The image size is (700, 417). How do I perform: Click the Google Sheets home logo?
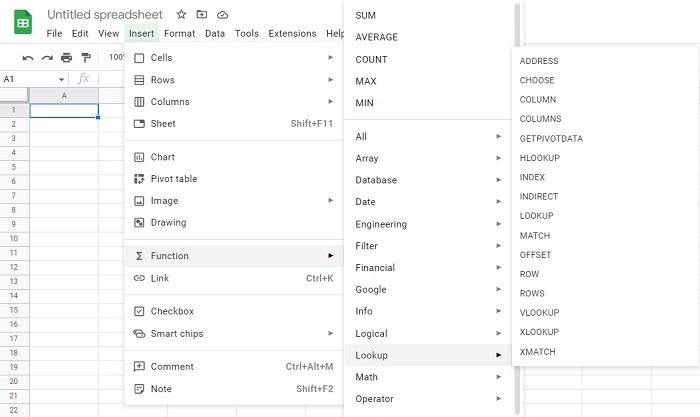23,22
